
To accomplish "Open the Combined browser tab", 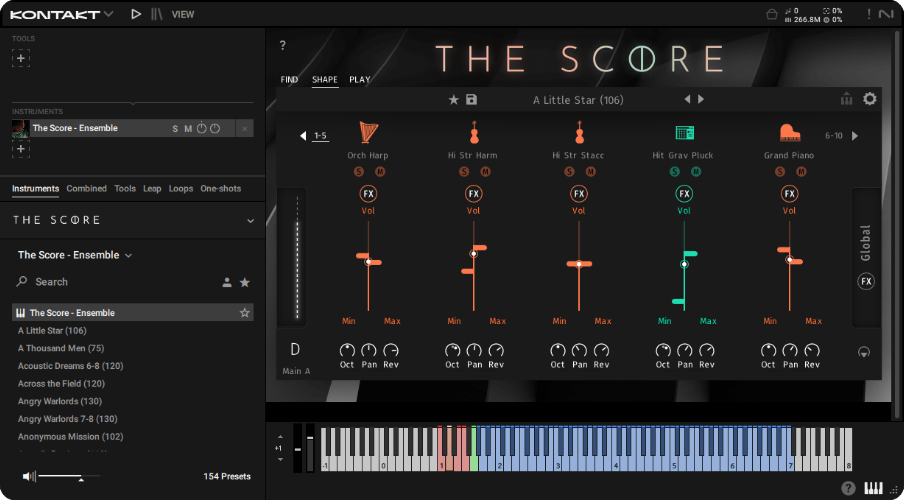I will pyautogui.click(x=86, y=189).
